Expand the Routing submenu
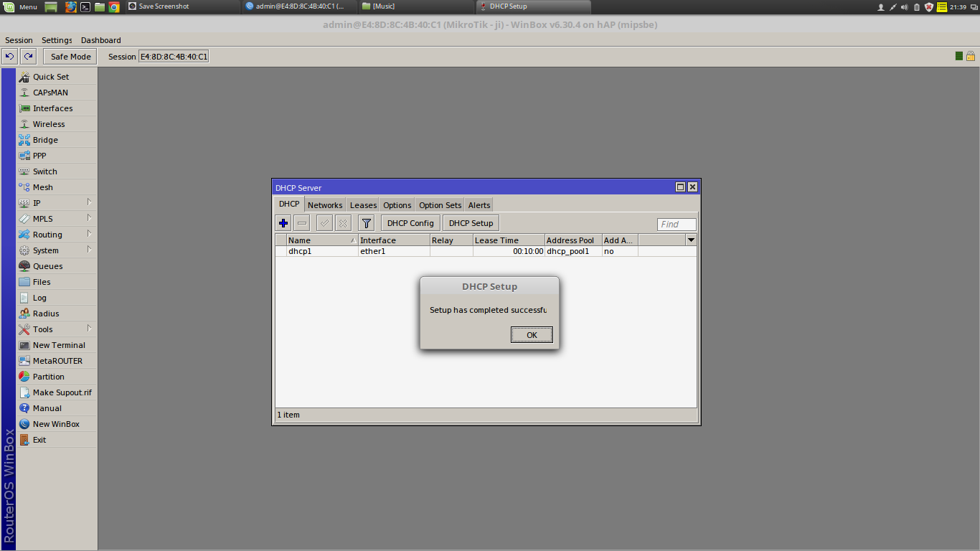This screenshot has width=980, height=551. click(x=57, y=235)
